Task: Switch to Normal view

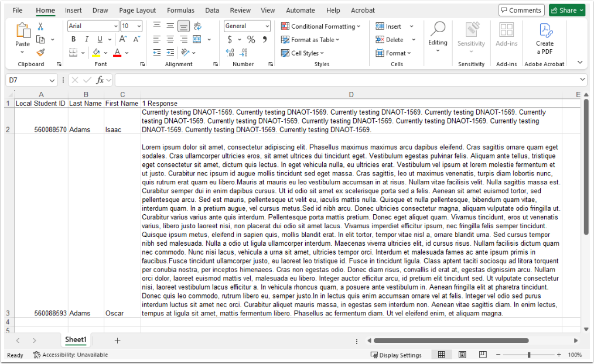Action: pyautogui.click(x=441, y=355)
